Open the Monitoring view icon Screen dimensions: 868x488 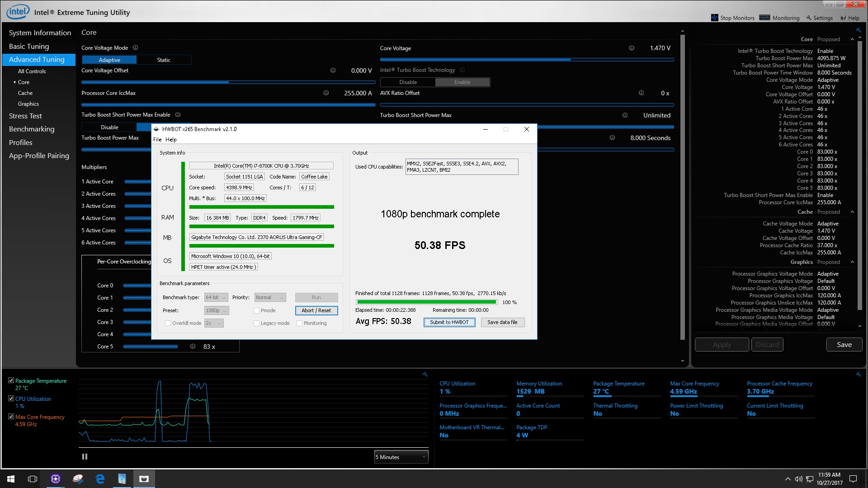764,18
